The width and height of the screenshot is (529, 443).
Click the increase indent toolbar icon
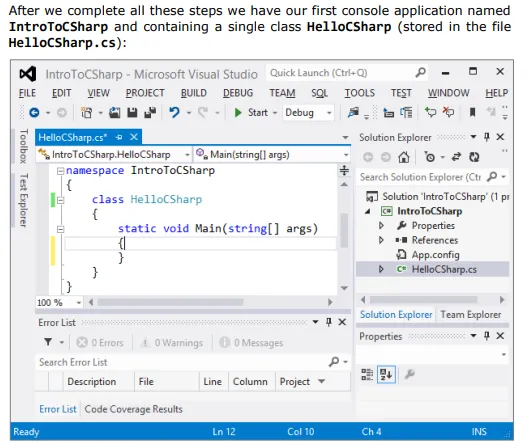click(x=406, y=113)
